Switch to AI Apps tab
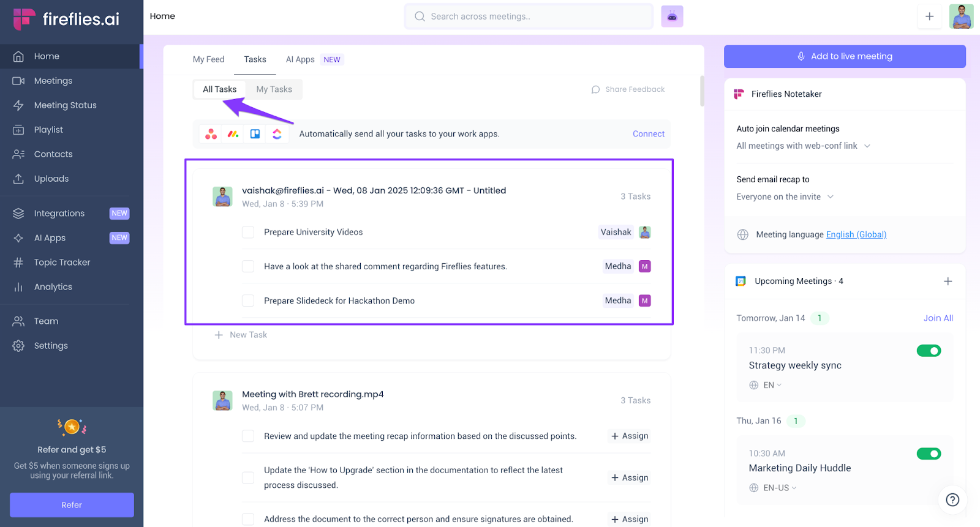The height and width of the screenshot is (527, 980). point(300,59)
